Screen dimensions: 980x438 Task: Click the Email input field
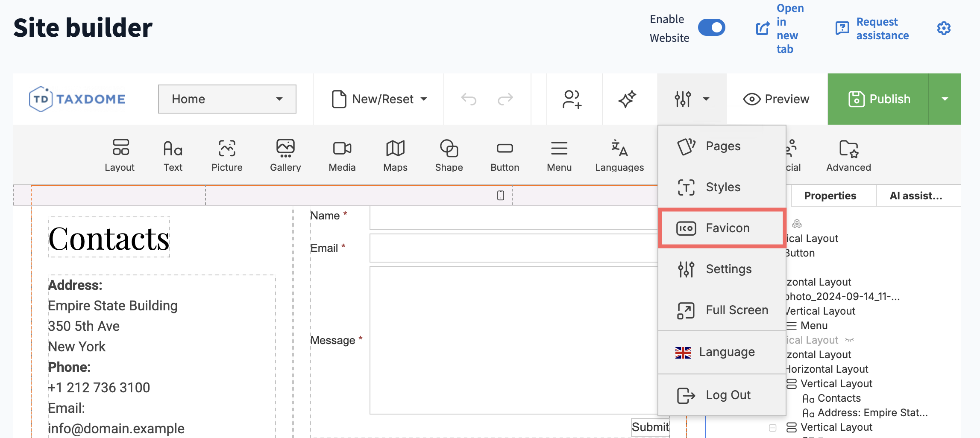coord(513,248)
